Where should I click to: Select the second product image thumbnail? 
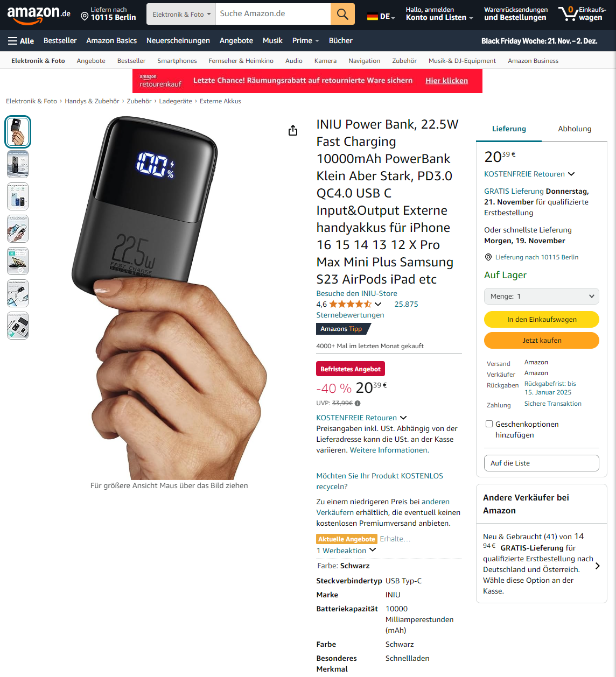pyautogui.click(x=18, y=165)
